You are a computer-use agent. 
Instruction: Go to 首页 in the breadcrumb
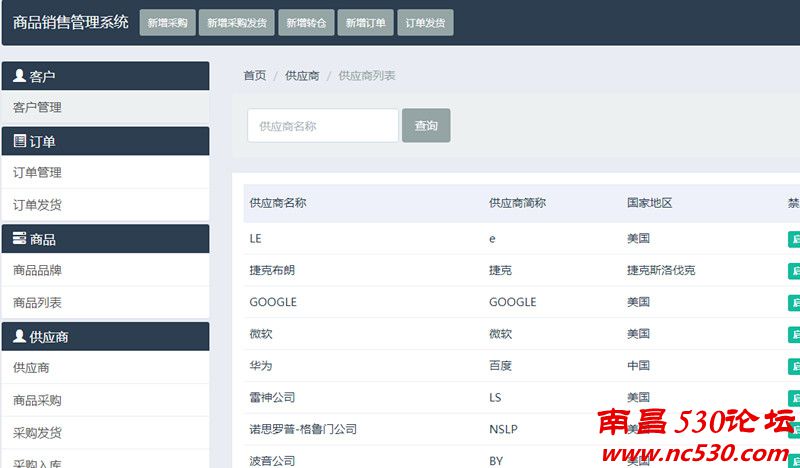coord(255,76)
